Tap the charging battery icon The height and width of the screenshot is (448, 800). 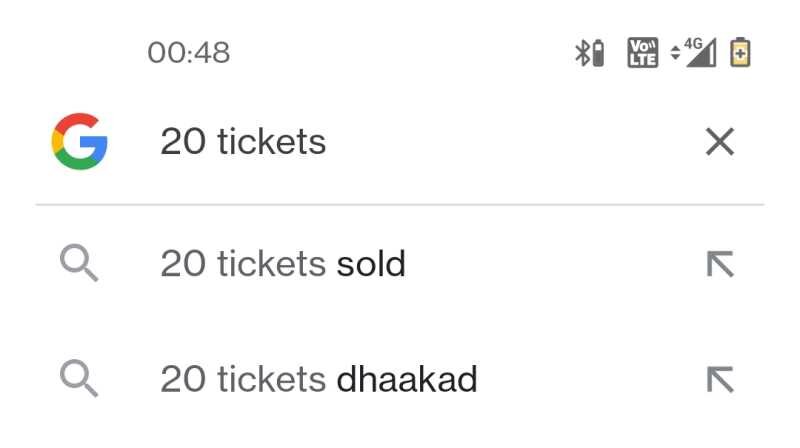coord(740,53)
